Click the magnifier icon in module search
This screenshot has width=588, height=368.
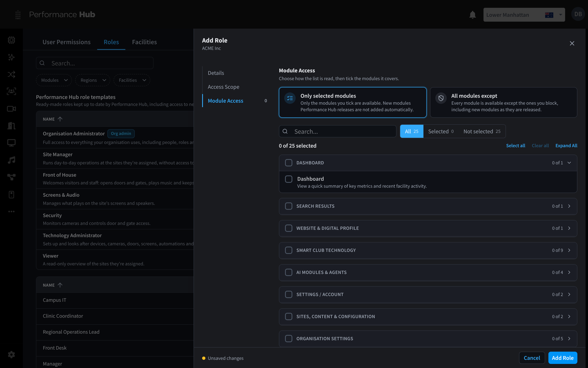[285, 131]
